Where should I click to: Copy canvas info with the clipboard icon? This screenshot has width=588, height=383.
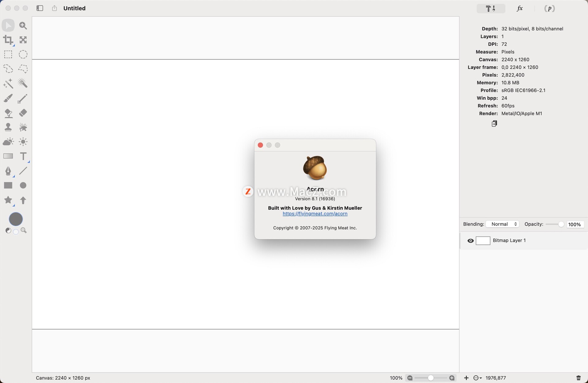(494, 124)
